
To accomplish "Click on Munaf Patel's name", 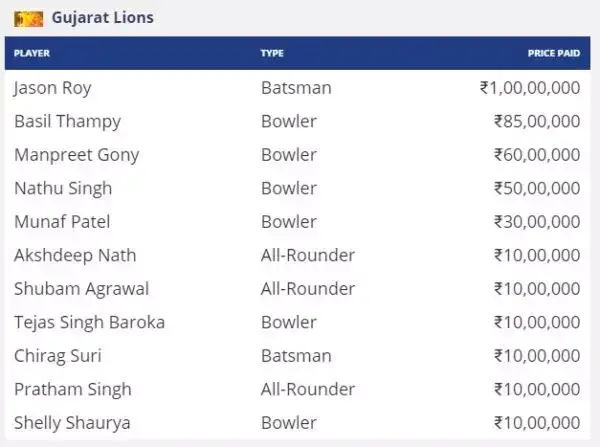I will pos(62,222).
